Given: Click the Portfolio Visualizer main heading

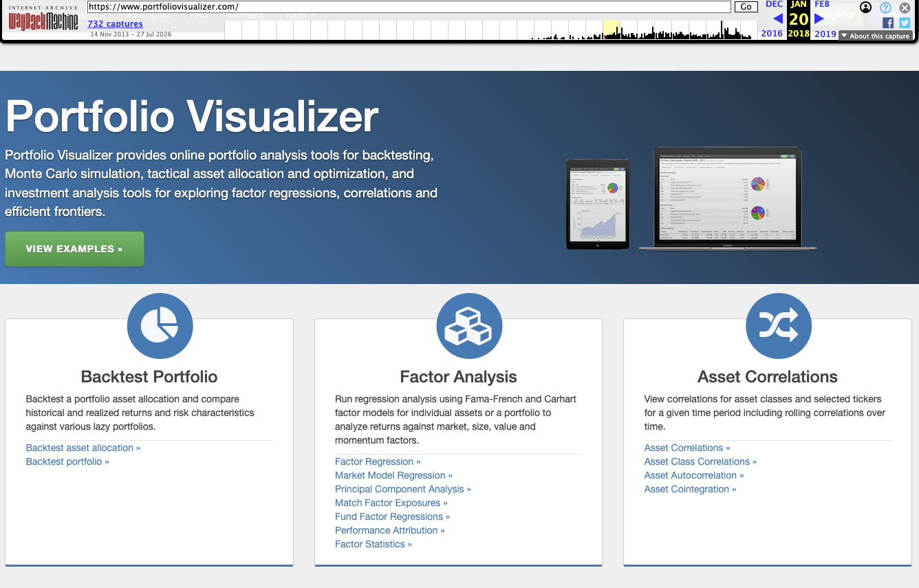Looking at the screenshot, I should pyautogui.click(x=192, y=116).
